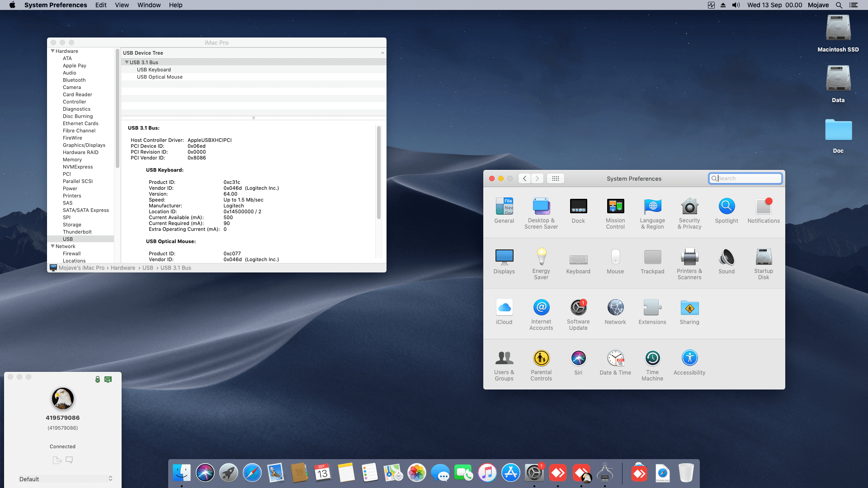Open the Trackpad preference pane
868x488 pixels.
(652, 261)
